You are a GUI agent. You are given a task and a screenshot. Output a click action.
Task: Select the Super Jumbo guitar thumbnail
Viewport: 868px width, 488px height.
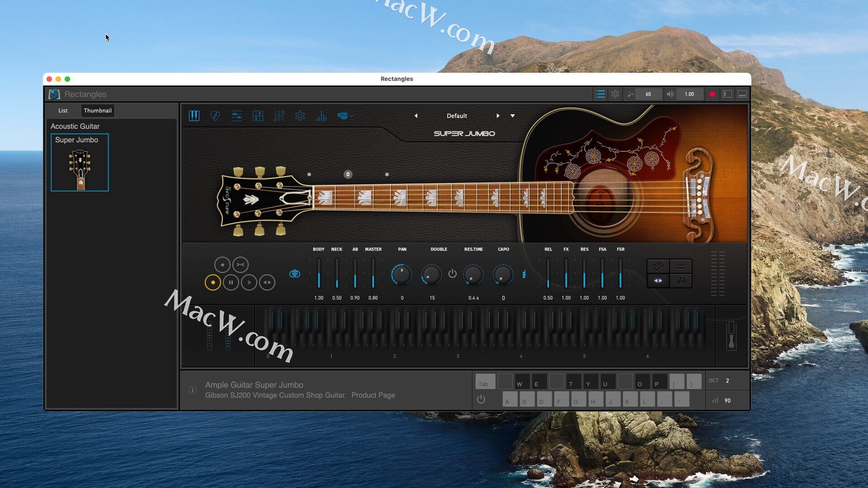80,162
